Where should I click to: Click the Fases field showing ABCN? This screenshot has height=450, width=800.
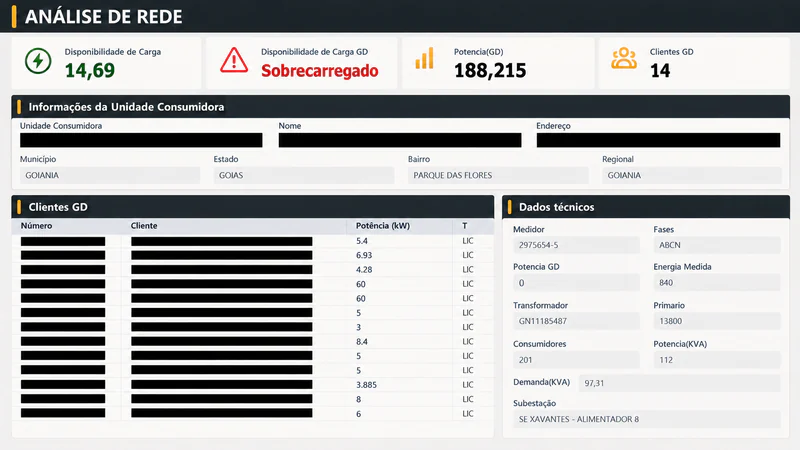coord(717,245)
